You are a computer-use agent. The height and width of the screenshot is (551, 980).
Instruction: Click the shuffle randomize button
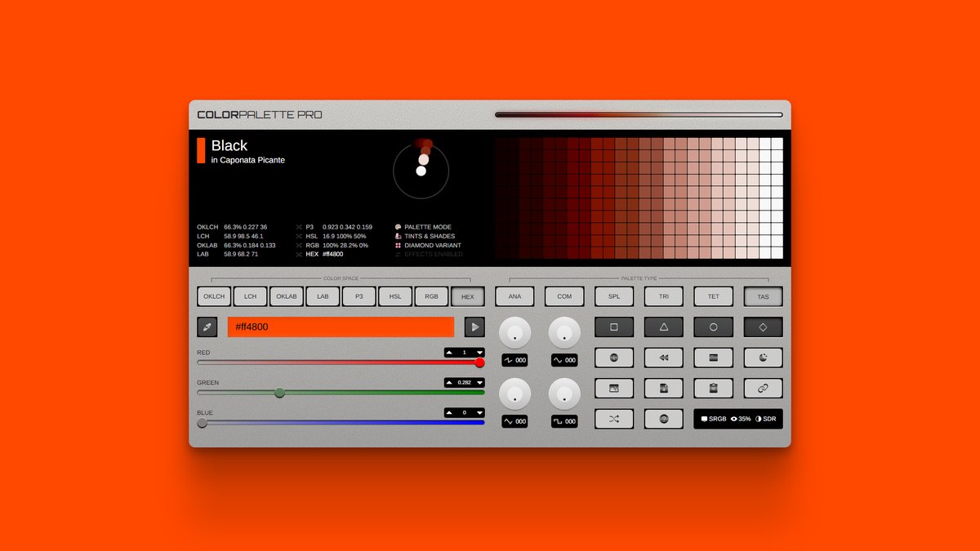pyautogui.click(x=614, y=419)
